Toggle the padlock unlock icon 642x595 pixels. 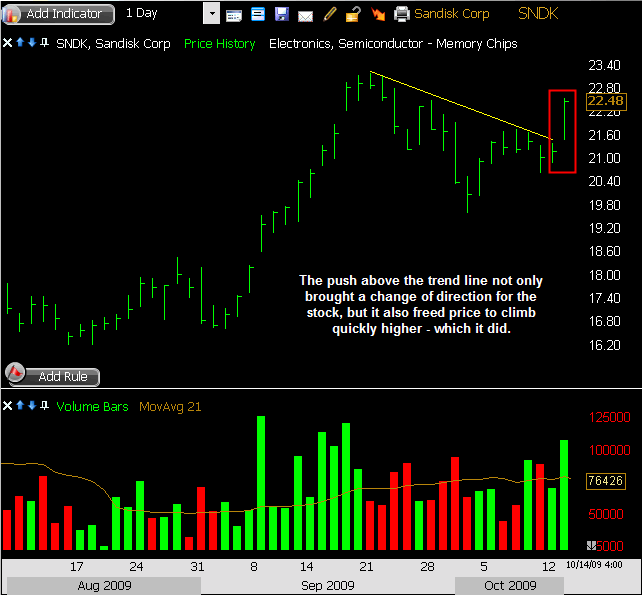tap(353, 14)
